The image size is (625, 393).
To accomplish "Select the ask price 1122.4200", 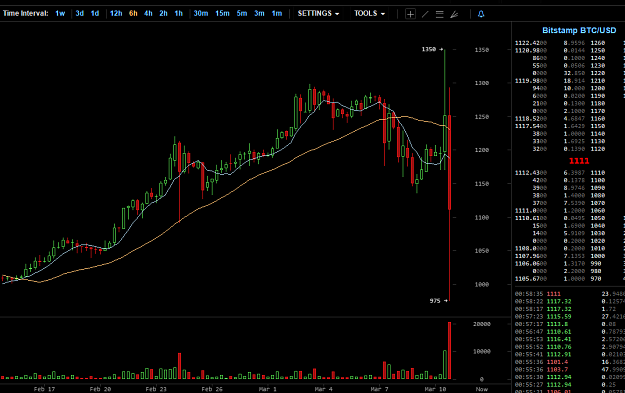I will pos(531,43).
